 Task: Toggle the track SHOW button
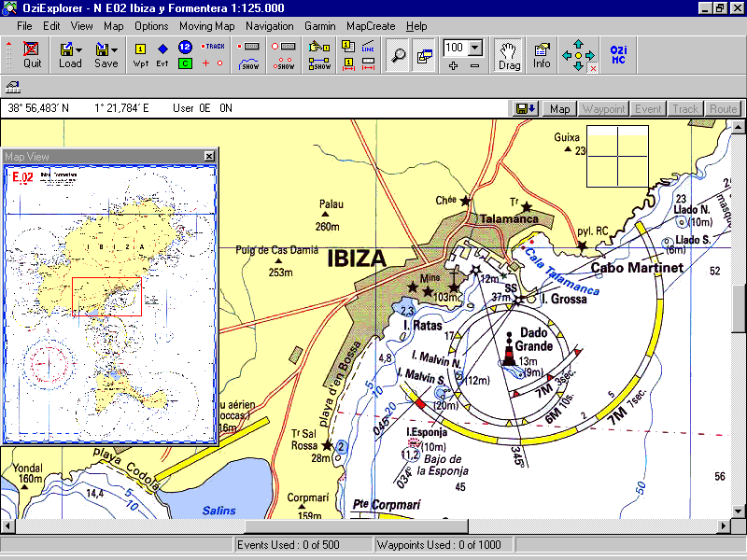[x=248, y=63]
